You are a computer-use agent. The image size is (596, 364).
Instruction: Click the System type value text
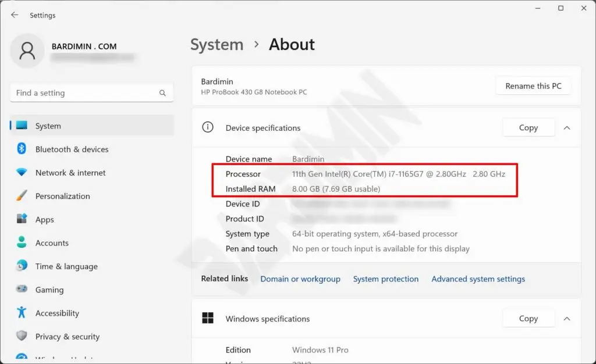pyautogui.click(x=375, y=234)
